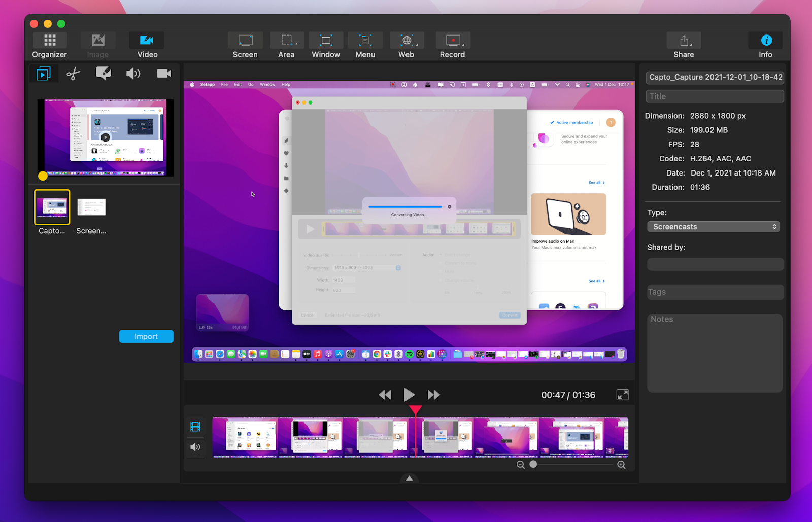Image resolution: width=812 pixels, height=522 pixels.
Task: Adjust the timeline zoom slider
Action: (x=533, y=464)
